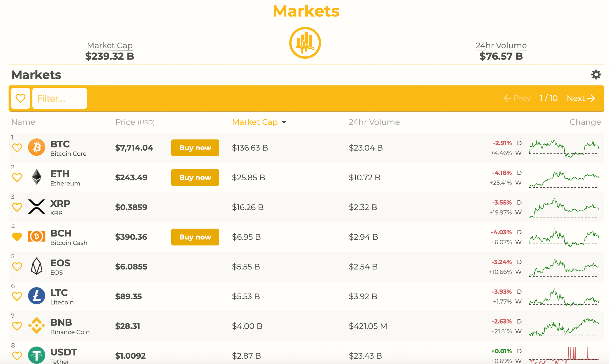Click the Prev page button

point(517,98)
